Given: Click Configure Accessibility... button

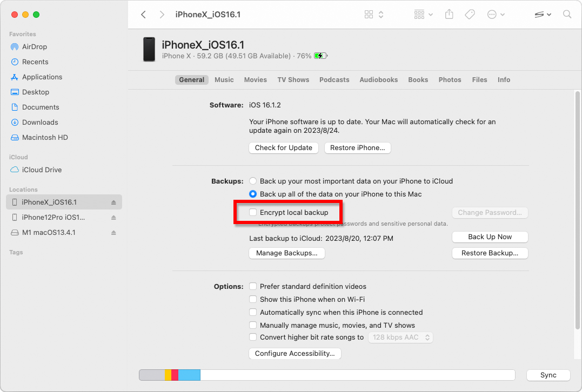Looking at the screenshot, I should 295,354.
